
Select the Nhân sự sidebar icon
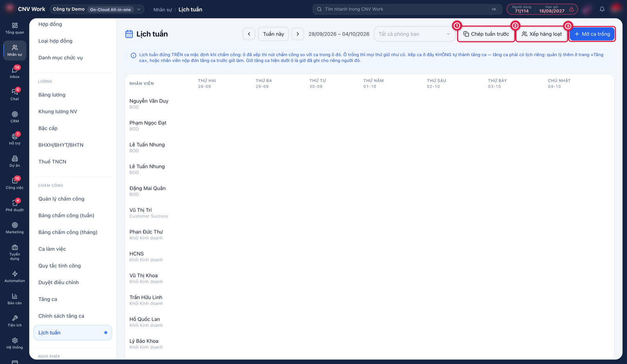click(x=14, y=50)
